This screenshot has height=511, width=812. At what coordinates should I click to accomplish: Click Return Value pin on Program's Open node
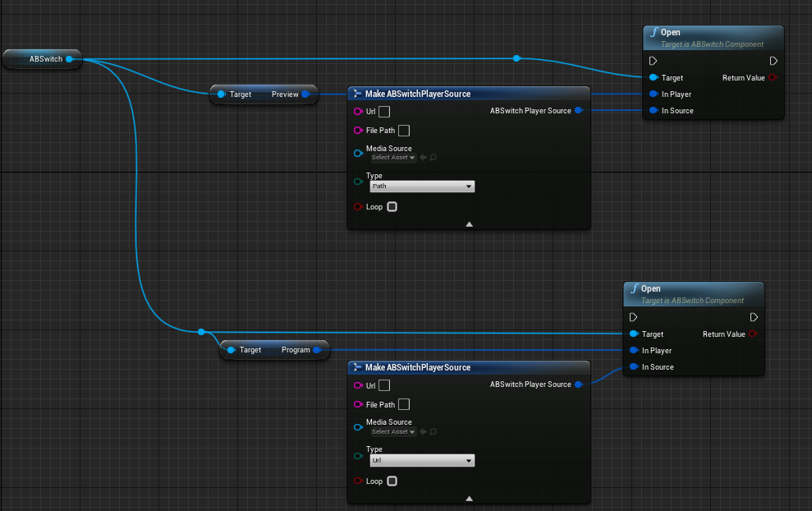[x=754, y=334]
